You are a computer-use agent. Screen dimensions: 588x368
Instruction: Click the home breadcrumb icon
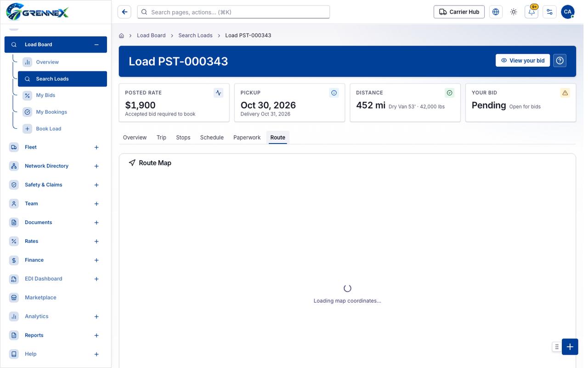122,35
